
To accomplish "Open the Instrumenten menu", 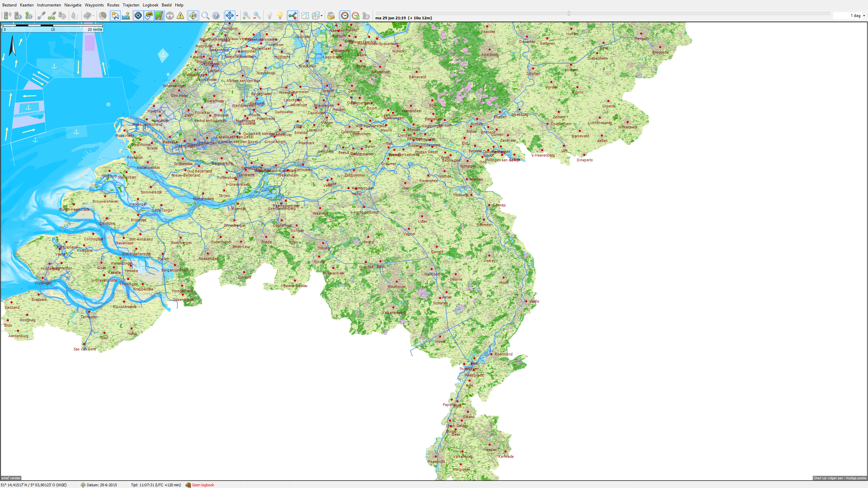I will coord(49,5).
